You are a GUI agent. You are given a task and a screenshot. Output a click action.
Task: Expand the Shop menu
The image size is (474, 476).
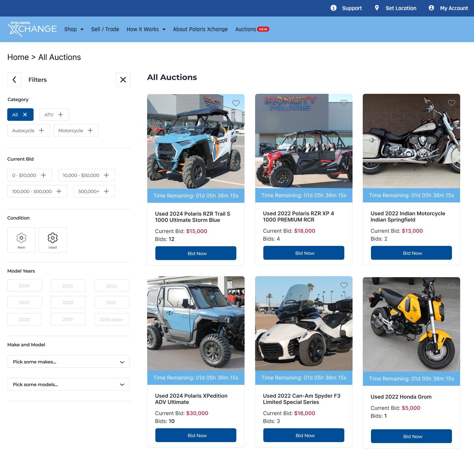coord(74,29)
